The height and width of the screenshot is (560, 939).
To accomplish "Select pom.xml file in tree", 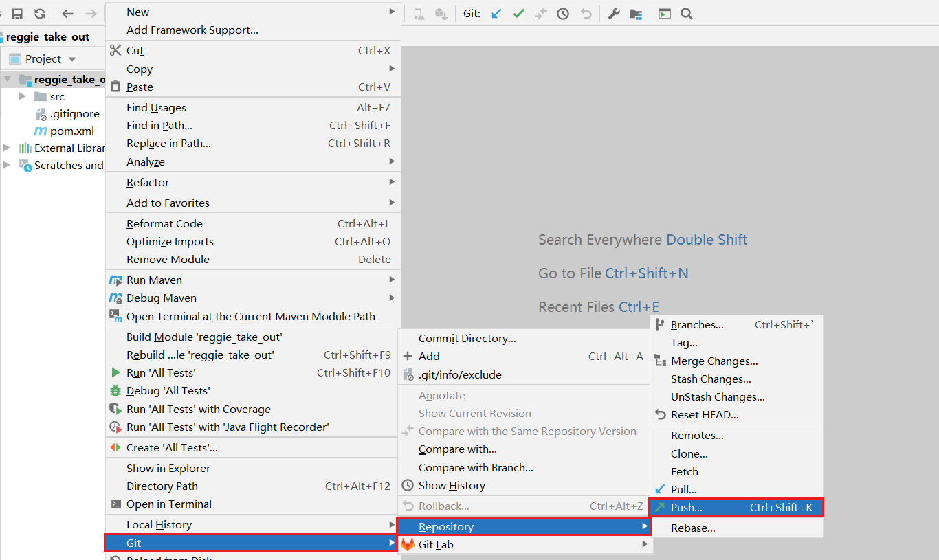I will [x=71, y=131].
